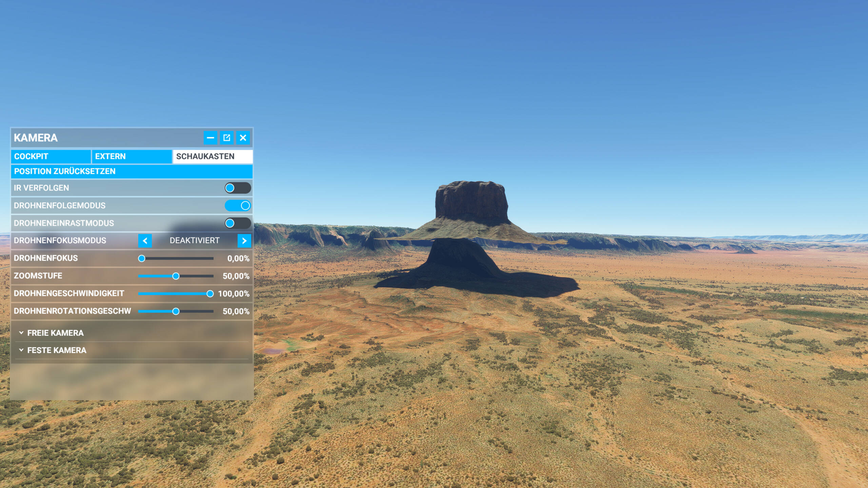Select next Drohnenfokusmodus option with right arrow
This screenshot has width=868, height=488.
tap(244, 241)
